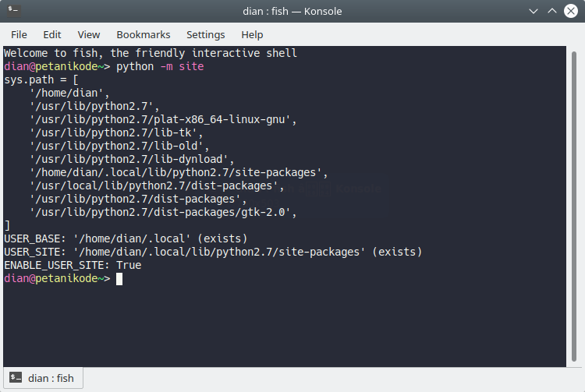The width and height of the screenshot is (585, 392).
Task: Open the File menu
Action: coord(19,34)
